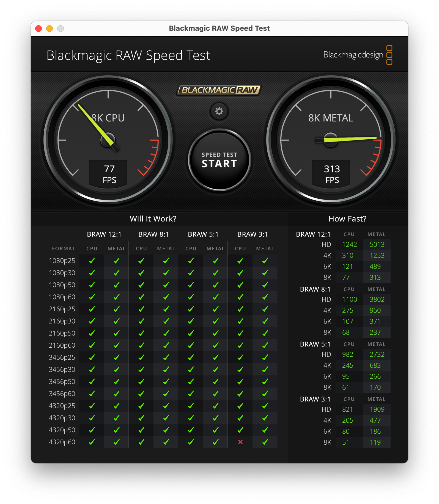Click the BRAW 3:1 6K CPU value 80

(346, 431)
